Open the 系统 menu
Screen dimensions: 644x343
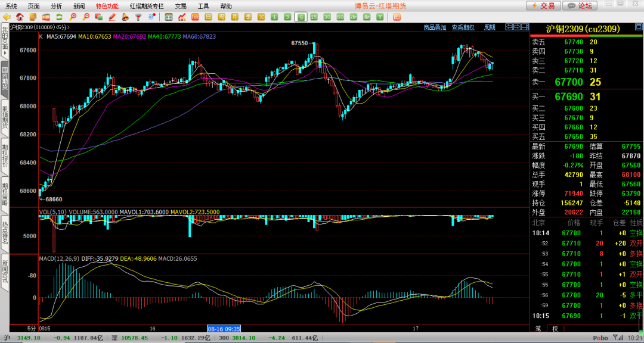click(x=11, y=6)
